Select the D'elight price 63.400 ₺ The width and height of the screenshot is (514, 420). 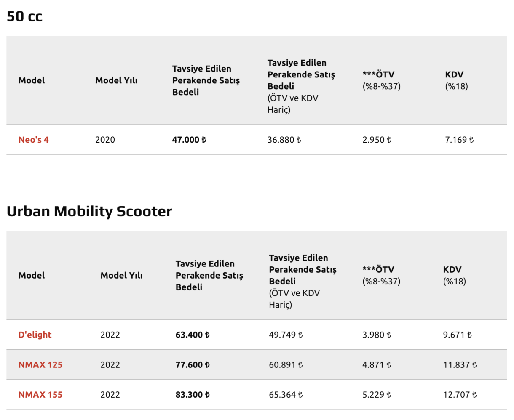[193, 335]
